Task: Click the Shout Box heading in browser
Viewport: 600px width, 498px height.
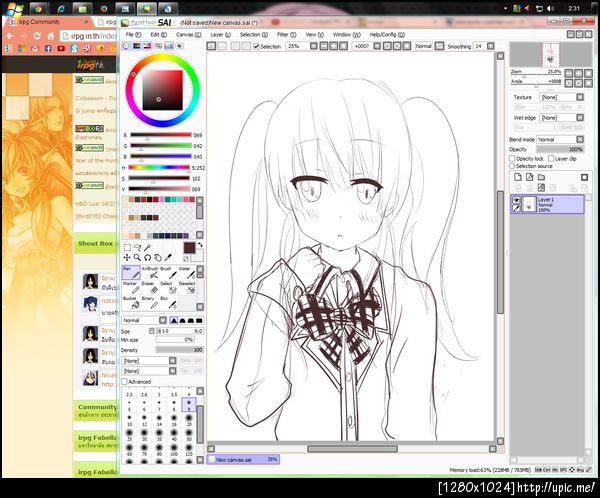Action: coord(95,243)
